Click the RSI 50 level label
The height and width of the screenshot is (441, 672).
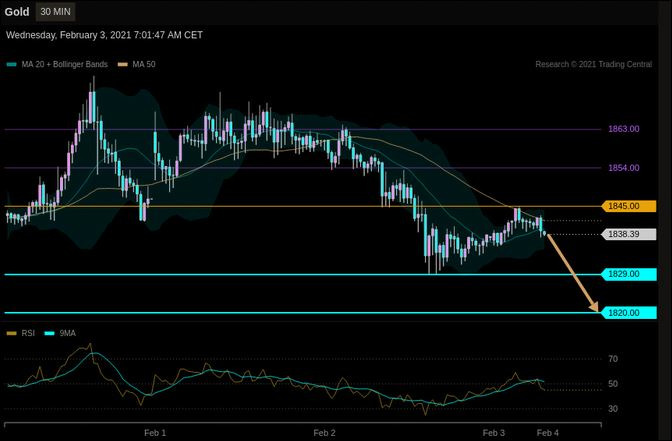tap(613, 384)
